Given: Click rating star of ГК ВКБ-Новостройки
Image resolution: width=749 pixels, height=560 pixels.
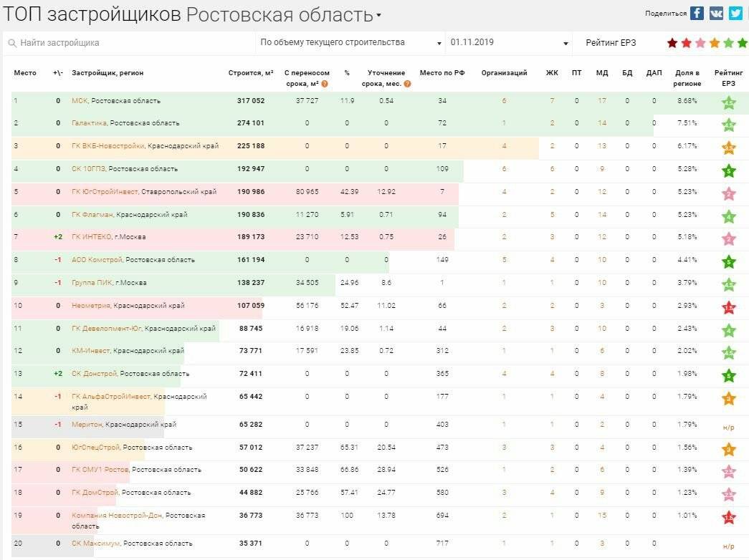Looking at the screenshot, I should [728, 148].
